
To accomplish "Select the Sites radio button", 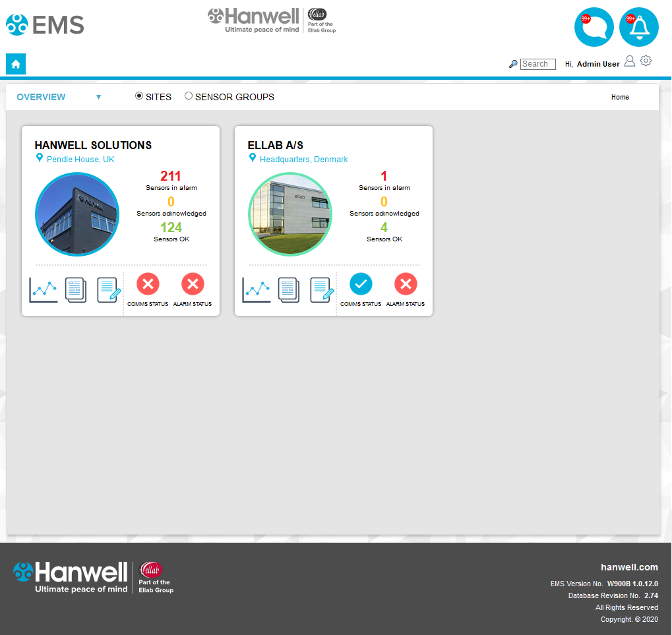I will pos(139,96).
